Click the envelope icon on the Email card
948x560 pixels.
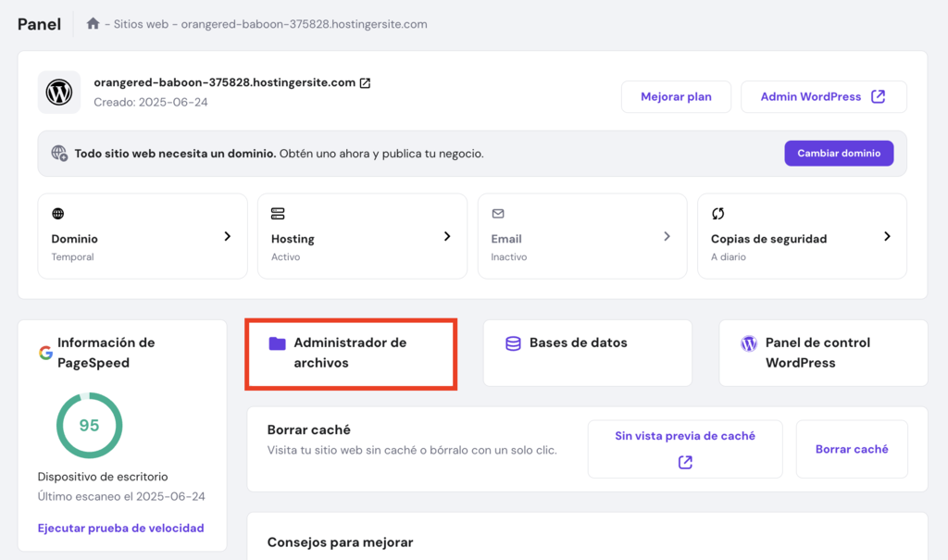496,215
